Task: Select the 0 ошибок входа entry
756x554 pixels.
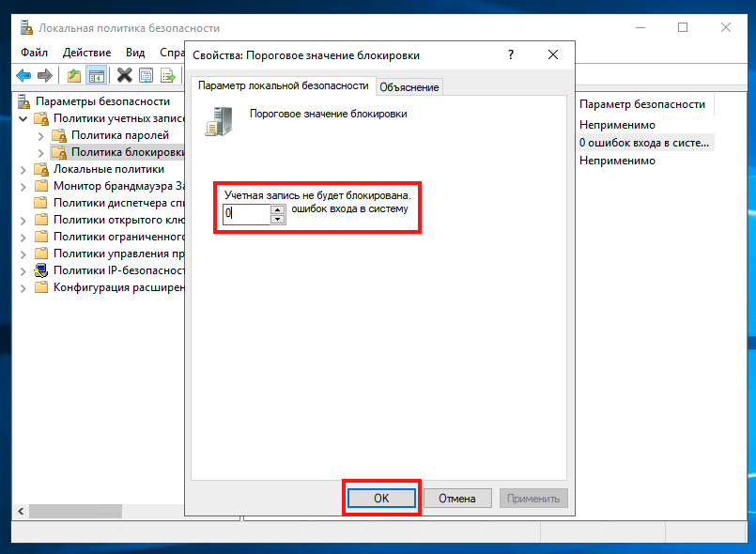Action: click(646, 141)
